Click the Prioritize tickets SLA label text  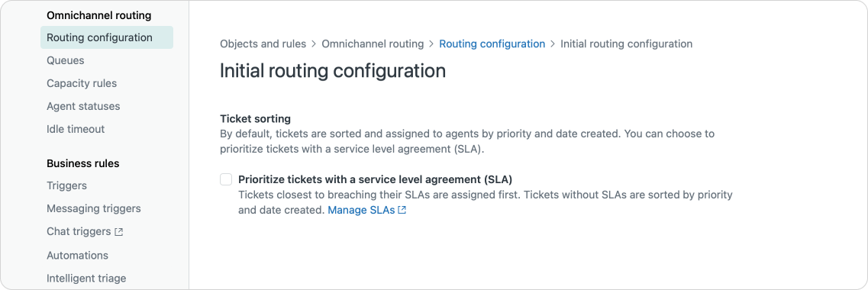click(x=376, y=179)
